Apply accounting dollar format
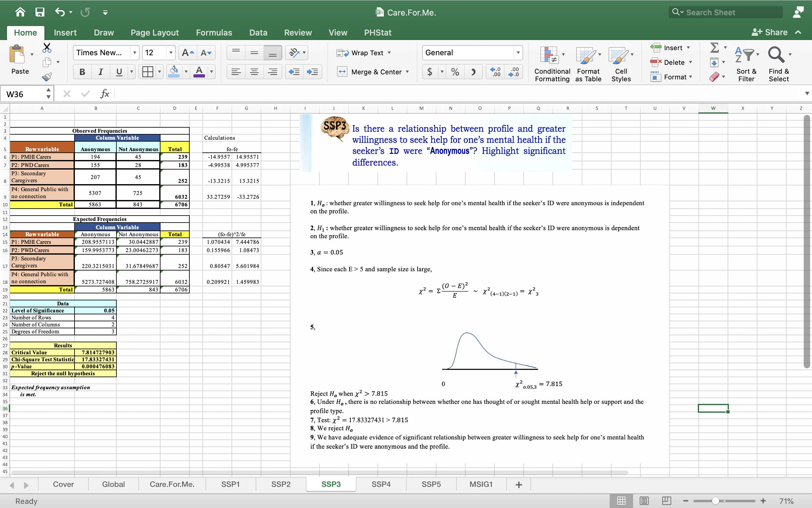The width and height of the screenshot is (812, 508). click(x=429, y=71)
